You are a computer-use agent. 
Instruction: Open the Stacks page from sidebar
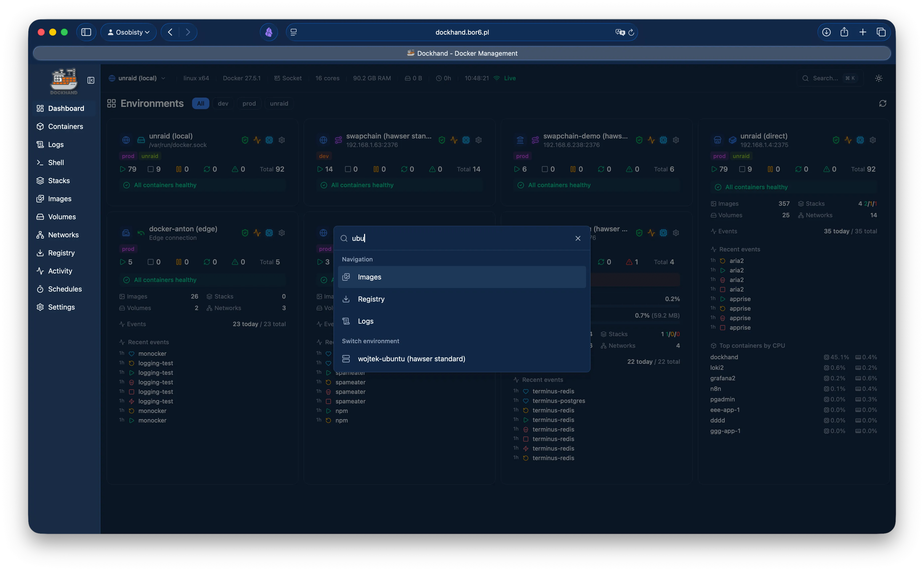click(x=59, y=181)
